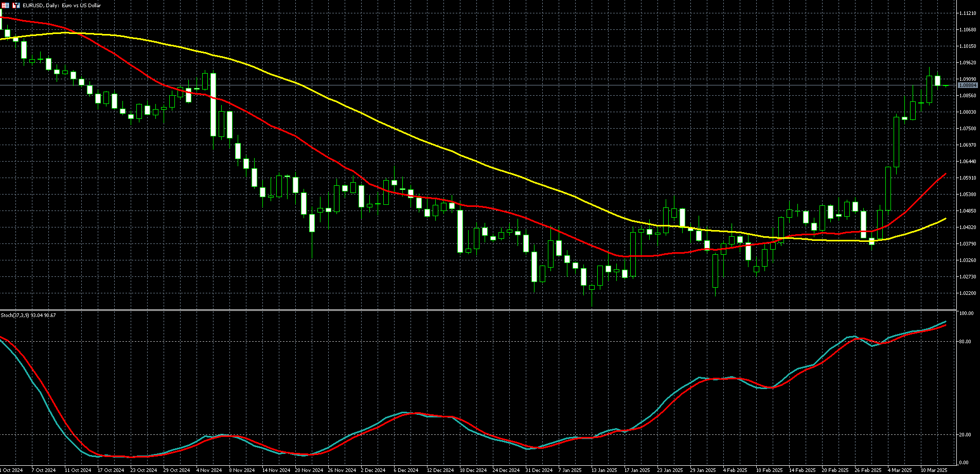The width and height of the screenshot is (980, 474).
Task: Select the latest candle at the right edge
Action: click(946, 86)
